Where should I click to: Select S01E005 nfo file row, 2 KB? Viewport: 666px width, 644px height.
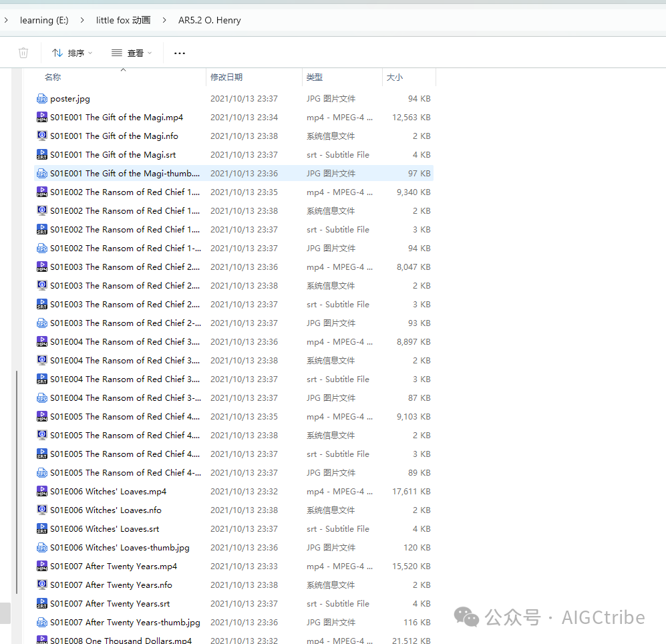234,435
